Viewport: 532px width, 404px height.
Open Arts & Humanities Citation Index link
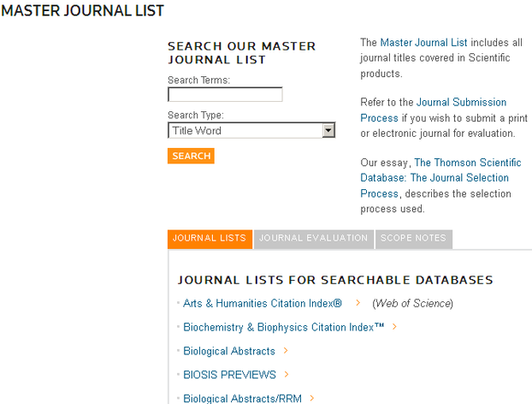point(263,303)
